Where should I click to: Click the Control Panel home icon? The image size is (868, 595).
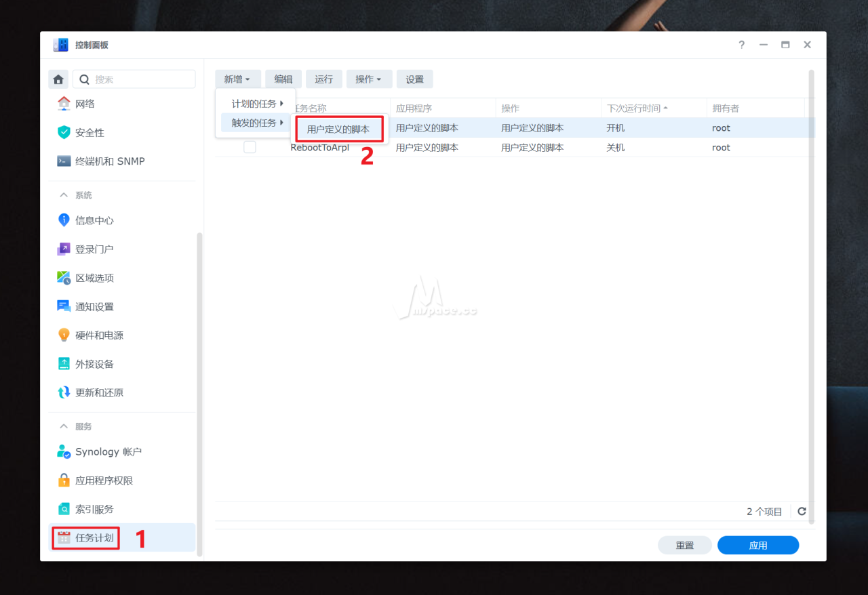[x=58, y=79]
